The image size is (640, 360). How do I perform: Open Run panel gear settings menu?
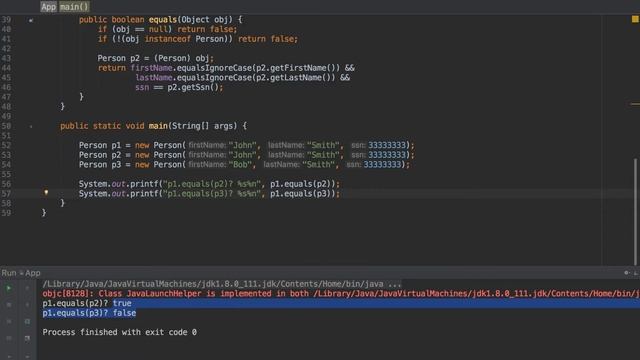tap(627, 273)
